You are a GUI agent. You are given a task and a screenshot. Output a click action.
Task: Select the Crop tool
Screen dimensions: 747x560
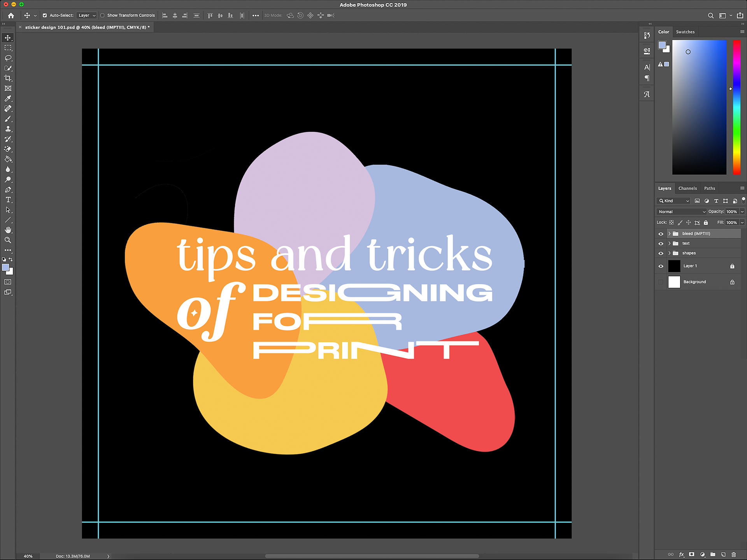point(8,78)
